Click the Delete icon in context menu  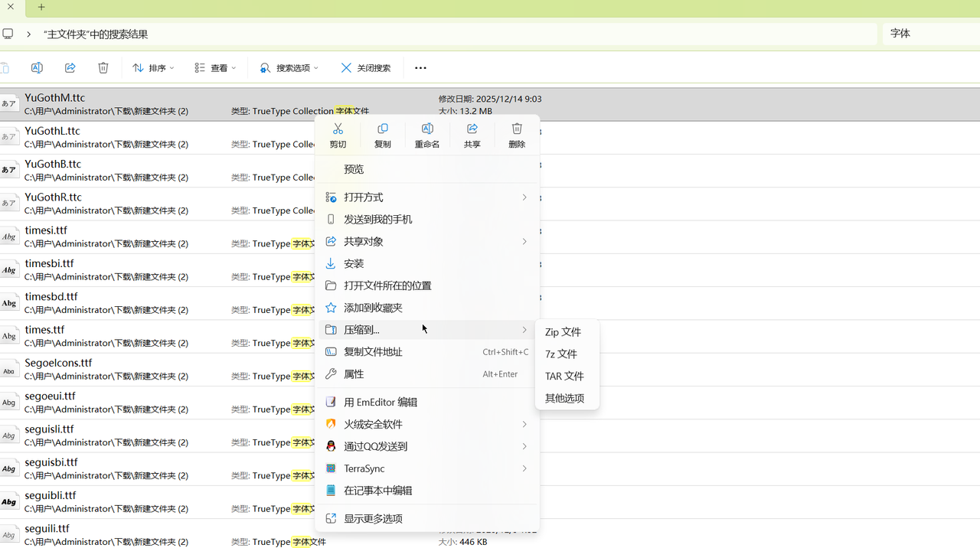[517, 129]
